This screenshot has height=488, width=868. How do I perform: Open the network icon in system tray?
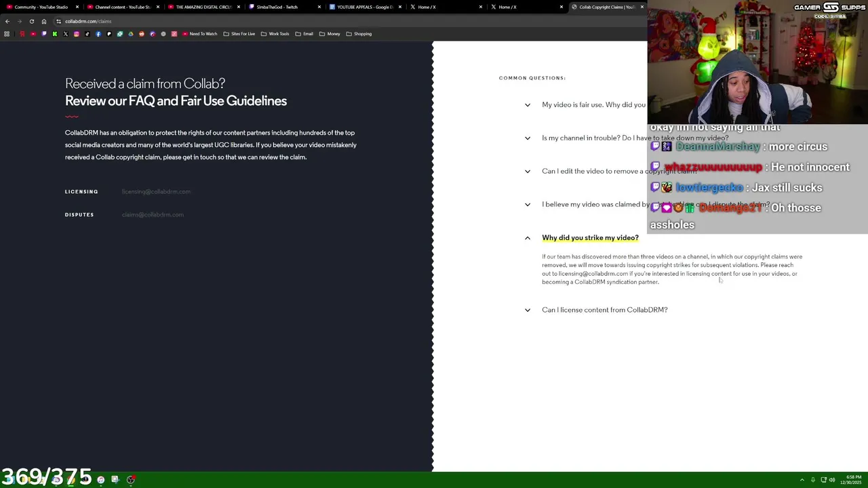point(823,480)
